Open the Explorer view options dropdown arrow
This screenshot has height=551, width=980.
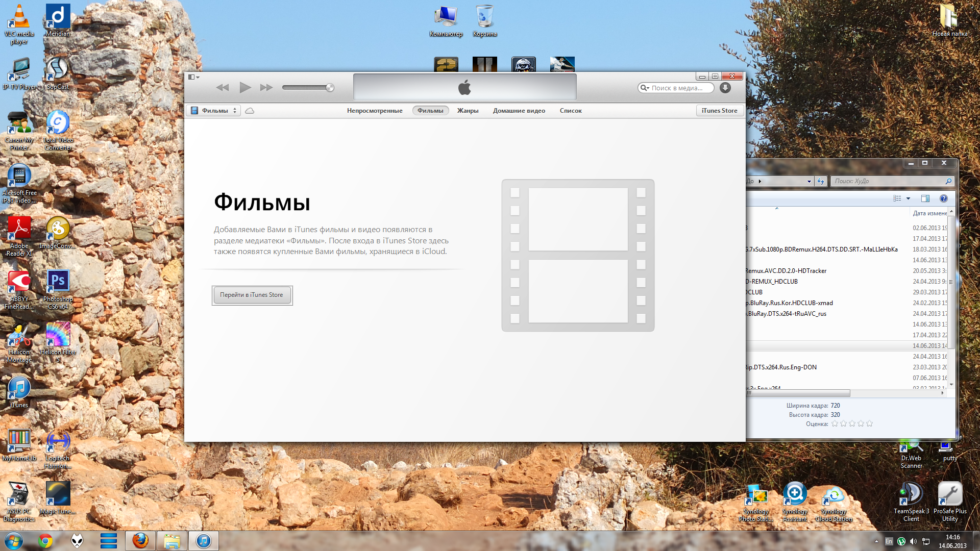908,198
